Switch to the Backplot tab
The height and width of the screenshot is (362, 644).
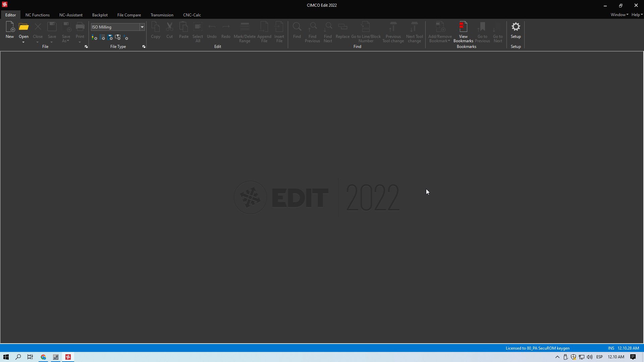(100, 15)
